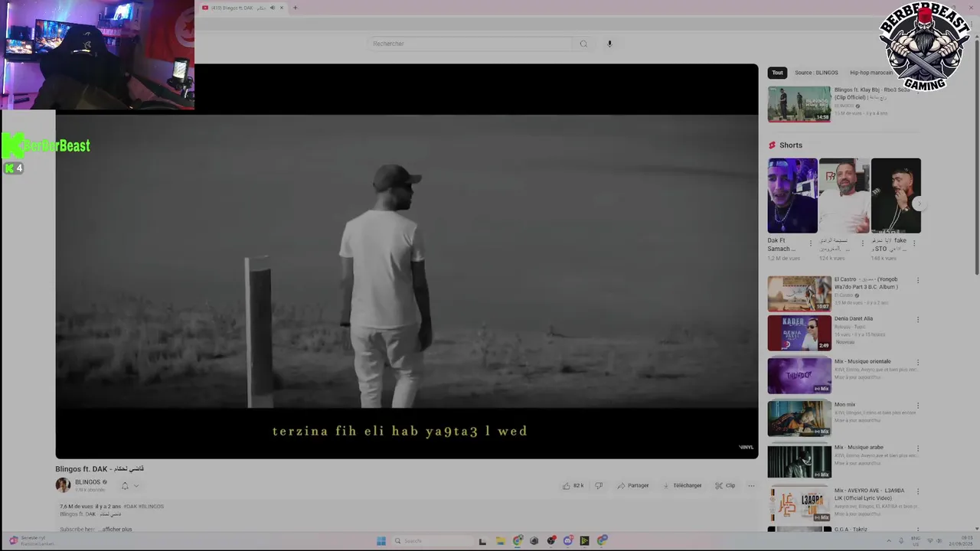Open options for Dak Ft Samach short
This screenshot has height=551, width=980.
(811, 243)
